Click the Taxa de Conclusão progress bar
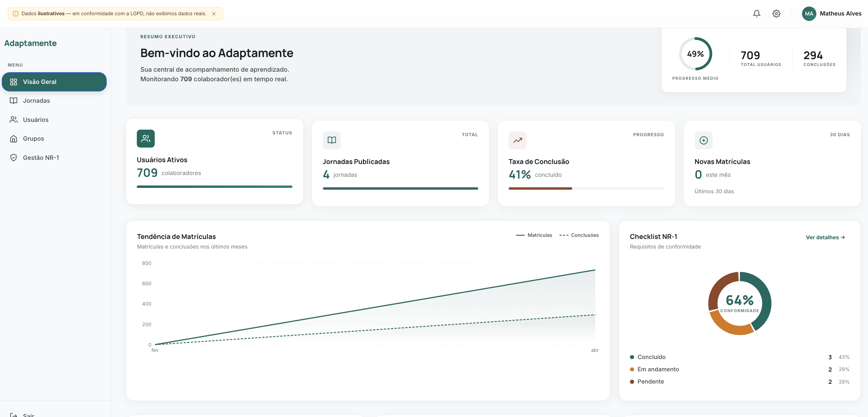The width and height of the screenshot is (868, 417). 586,188
